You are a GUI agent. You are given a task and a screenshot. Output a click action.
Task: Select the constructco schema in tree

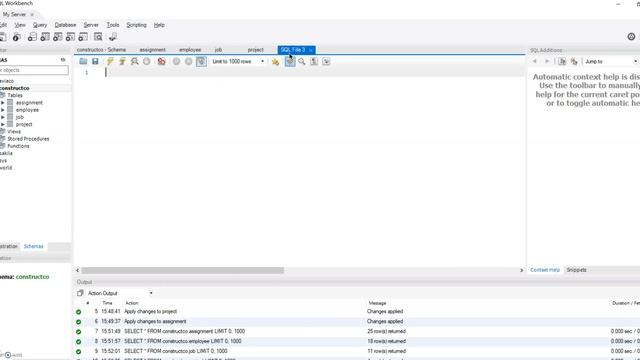15,88
